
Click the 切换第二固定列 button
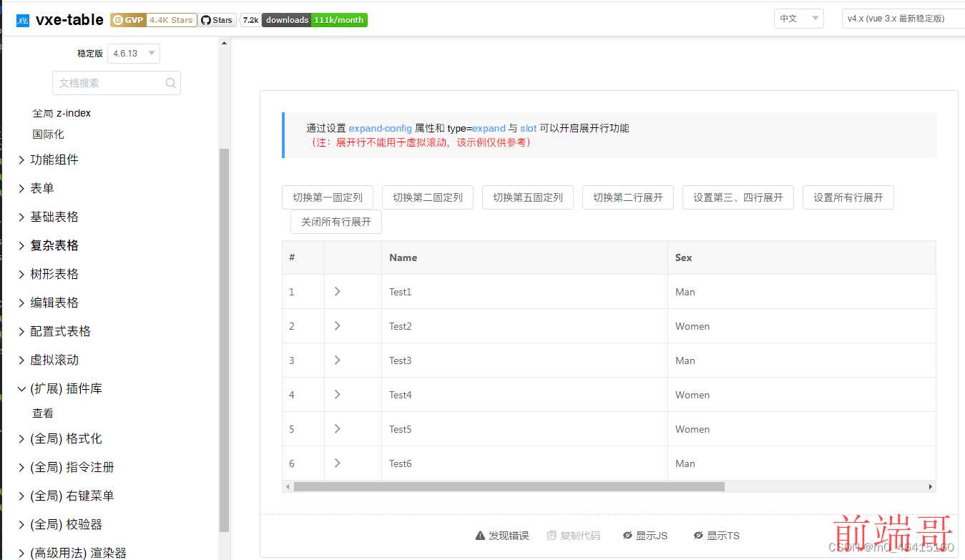coord(428,197)
